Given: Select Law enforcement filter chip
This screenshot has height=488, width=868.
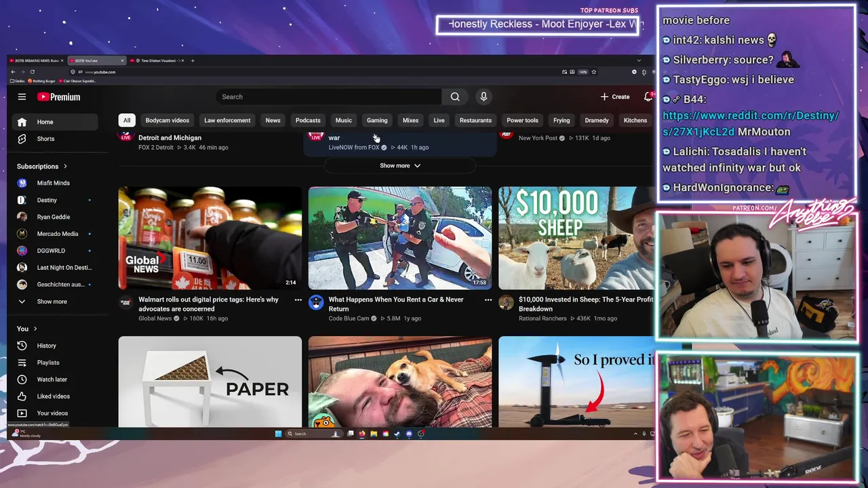Looking at the screenshot, I should (x=227, y=121).
